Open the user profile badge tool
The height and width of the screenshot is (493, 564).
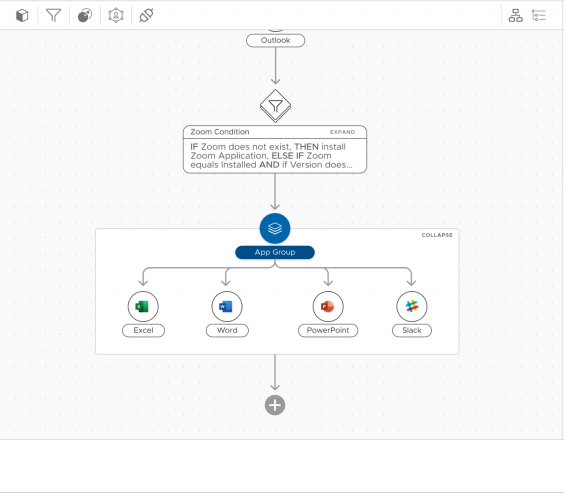pyautogui.click(x=116, y=15)
